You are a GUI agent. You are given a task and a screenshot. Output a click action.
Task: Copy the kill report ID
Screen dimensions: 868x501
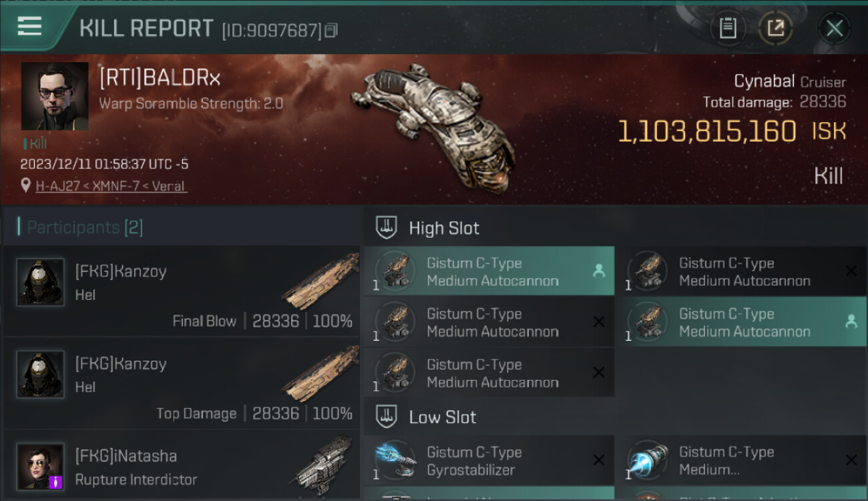tap(332, 30)
